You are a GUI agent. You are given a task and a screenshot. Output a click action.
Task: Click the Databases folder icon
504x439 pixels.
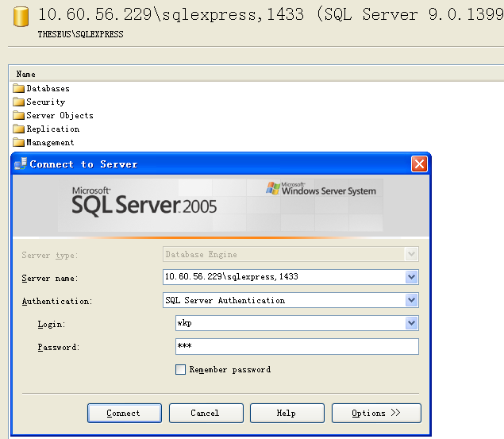point(18,88)
